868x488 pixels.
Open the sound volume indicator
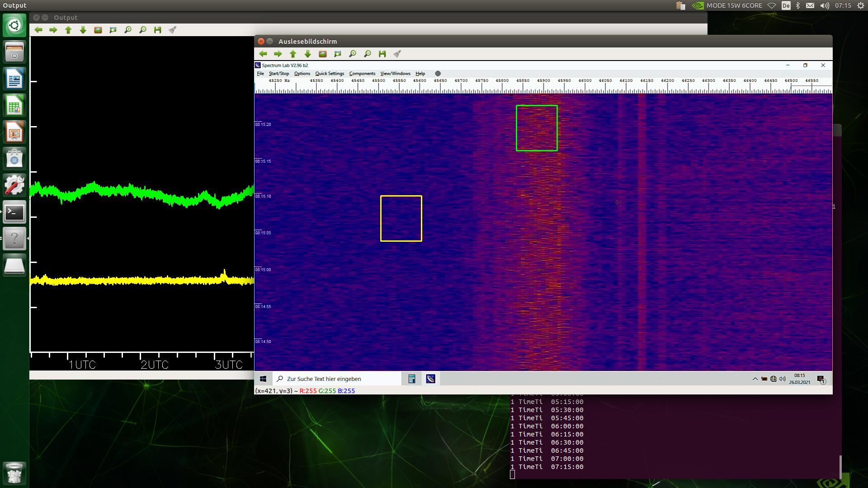point(825,5)
